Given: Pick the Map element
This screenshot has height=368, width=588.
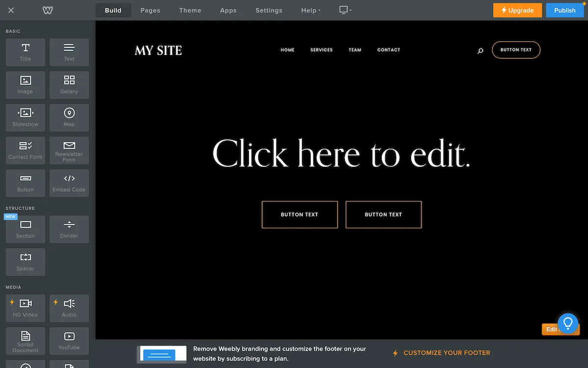Looking at the screenshot, I should click(69, 118).
